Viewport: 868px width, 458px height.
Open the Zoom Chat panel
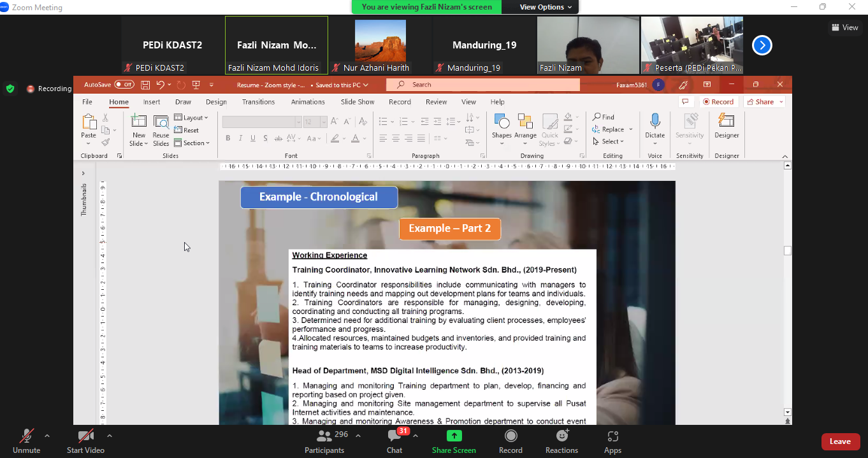[x=394, y=437]
